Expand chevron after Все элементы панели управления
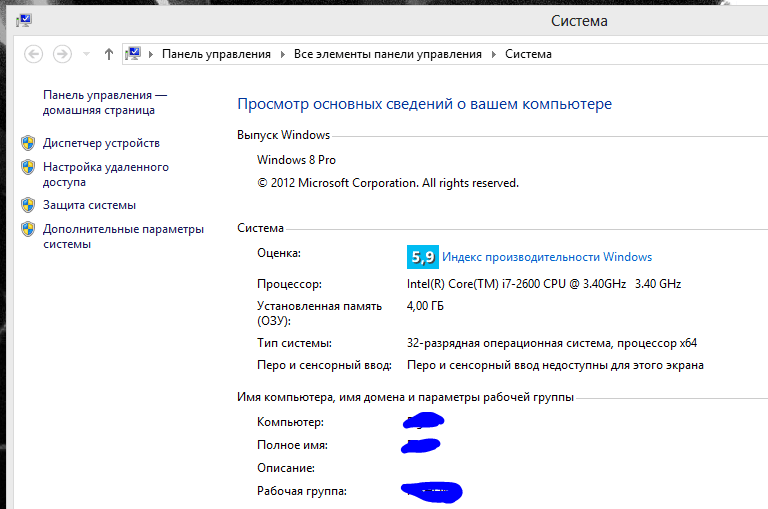Viewport: 768px width, 509px height. tap(493, 54)
